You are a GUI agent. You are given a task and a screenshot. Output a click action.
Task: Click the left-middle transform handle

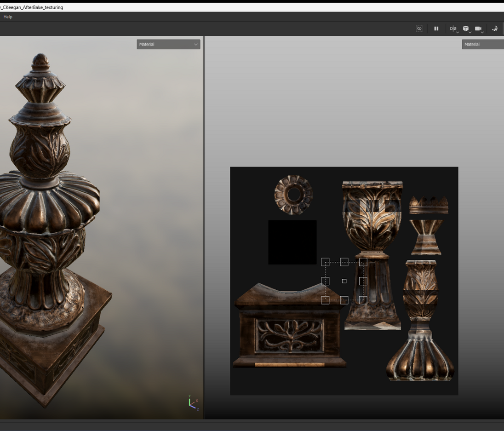325,281
